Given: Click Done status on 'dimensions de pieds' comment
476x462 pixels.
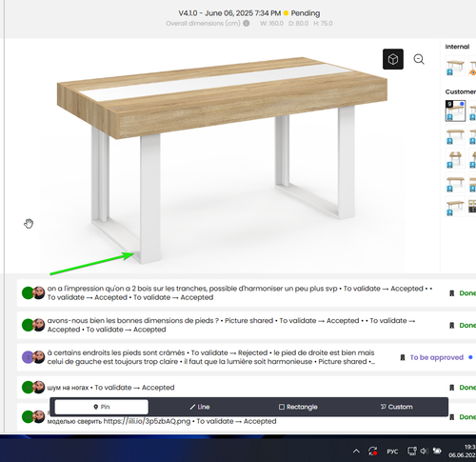Looking at the screenshot, I should point(467,325).
